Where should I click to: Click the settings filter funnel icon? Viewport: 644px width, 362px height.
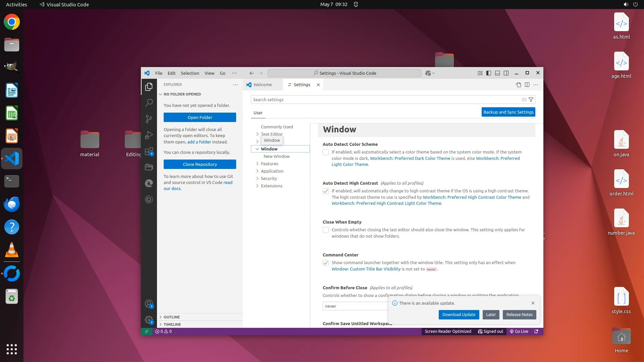tap(531, 100)
